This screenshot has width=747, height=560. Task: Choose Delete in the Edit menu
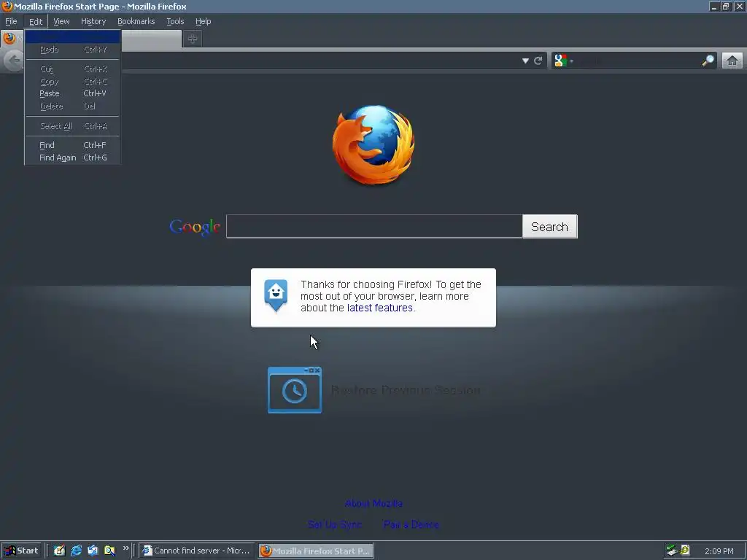(x=72, y=106)
